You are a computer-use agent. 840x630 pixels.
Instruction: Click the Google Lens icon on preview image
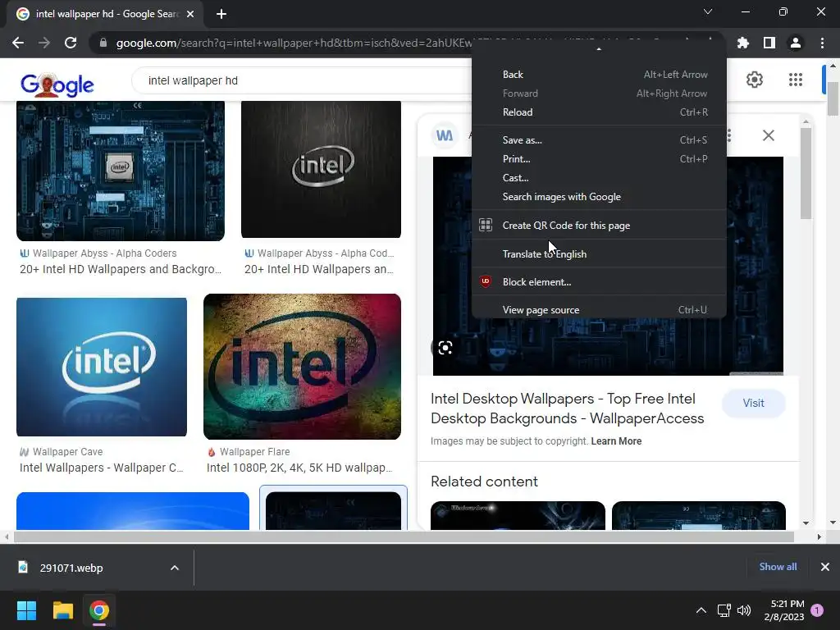click(445, 348)
